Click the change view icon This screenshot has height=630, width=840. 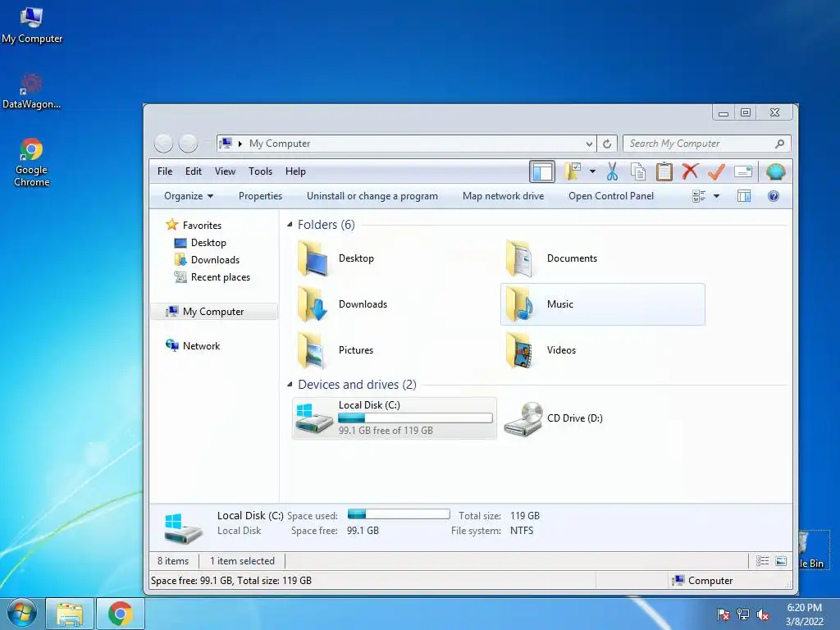point(699,196)
